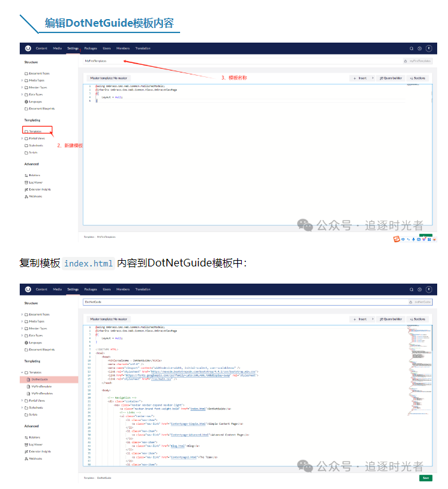Open search in the MyFirstTemplates screenshot header

[411, 48]
